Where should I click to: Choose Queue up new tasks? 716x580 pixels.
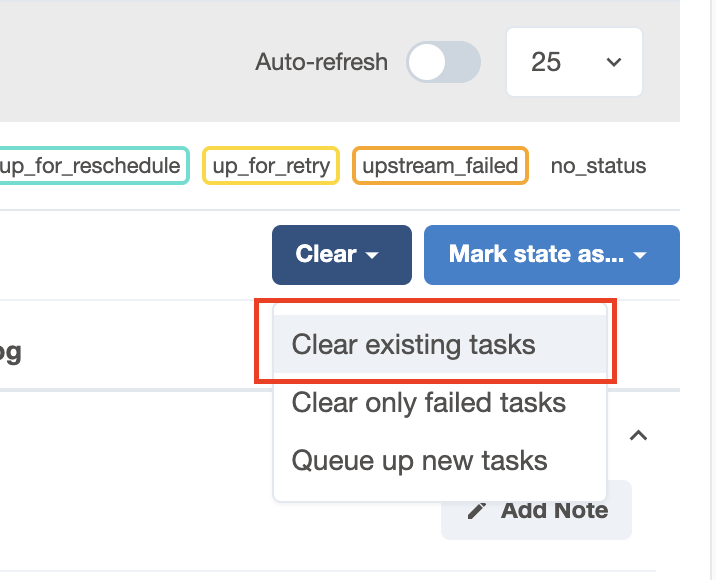pyautogui.click(x=419, y=460)
